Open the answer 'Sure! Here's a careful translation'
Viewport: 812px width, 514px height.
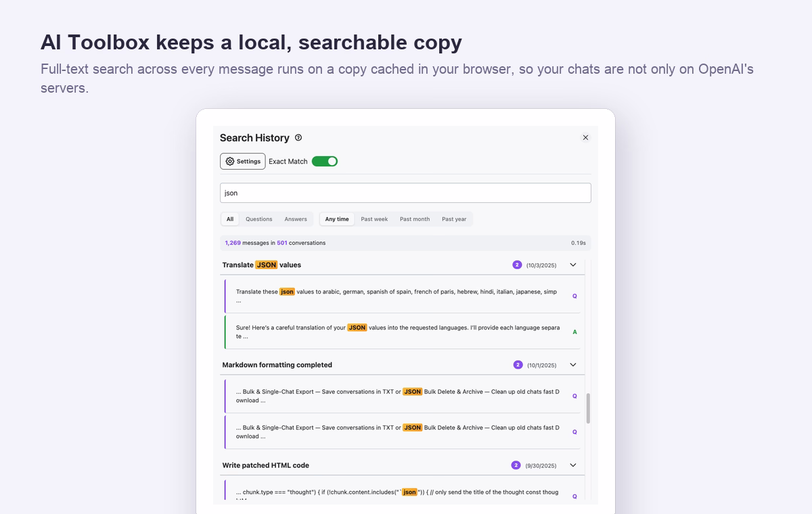(403, 331)
